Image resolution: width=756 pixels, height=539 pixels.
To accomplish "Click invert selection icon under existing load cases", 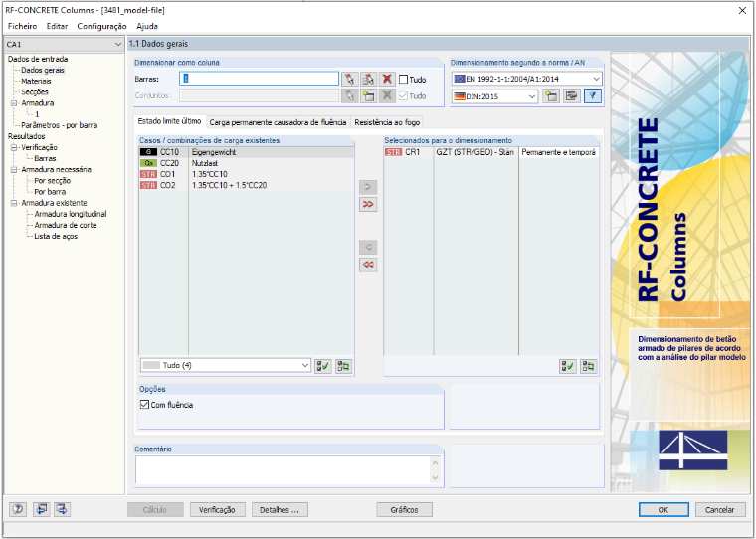I will pyautogui.click(x=344, y=366).
